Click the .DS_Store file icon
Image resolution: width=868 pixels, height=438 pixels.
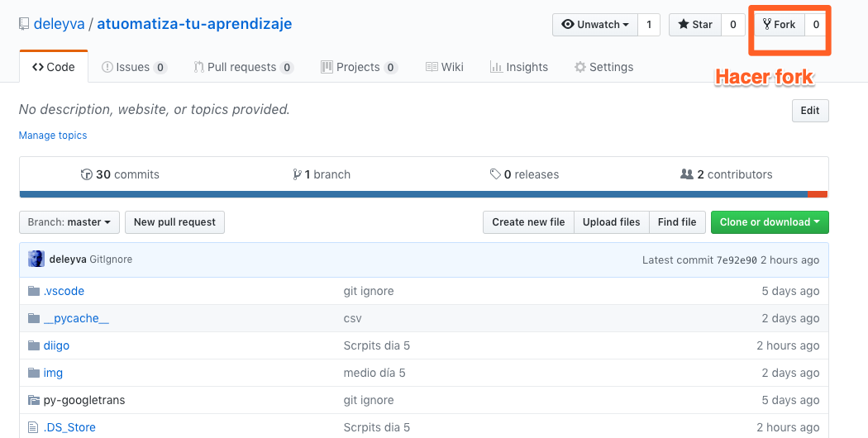34,427
